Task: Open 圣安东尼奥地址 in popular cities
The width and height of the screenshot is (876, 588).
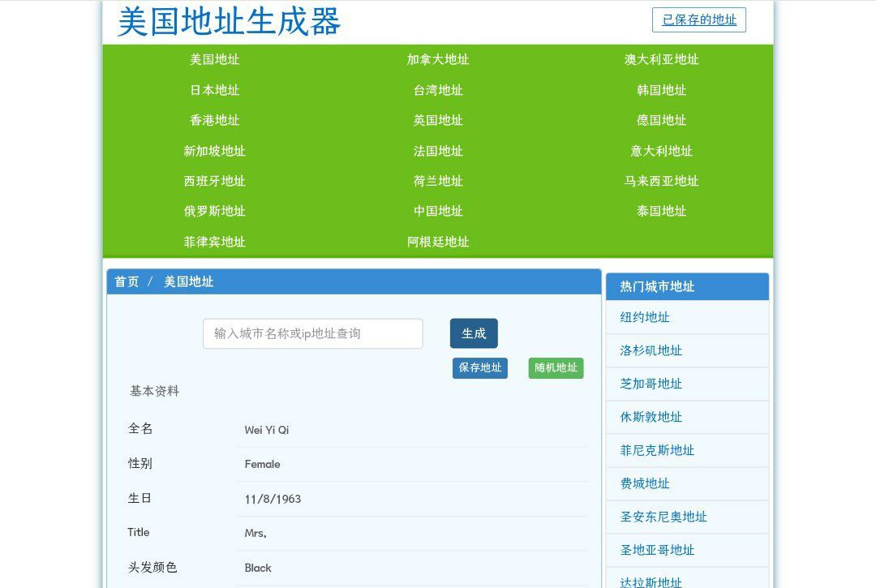Action: 663,517
